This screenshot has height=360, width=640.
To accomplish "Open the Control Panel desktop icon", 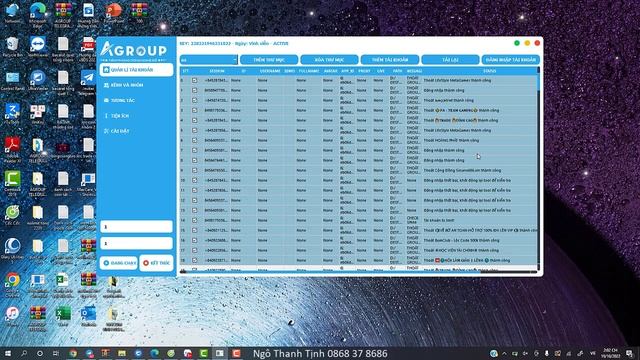I will pos(12,79).
